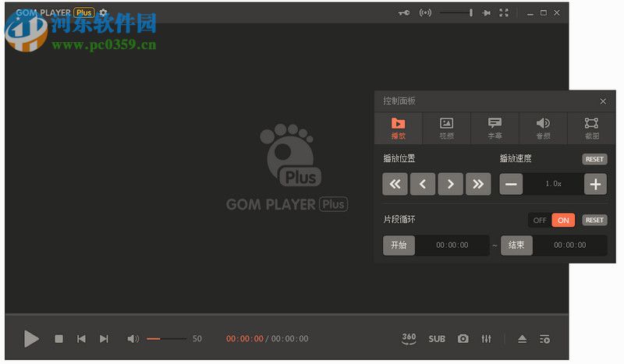This screenshot has width=624, height=364.
Task: Click the loop start time field
Action: 452,245
